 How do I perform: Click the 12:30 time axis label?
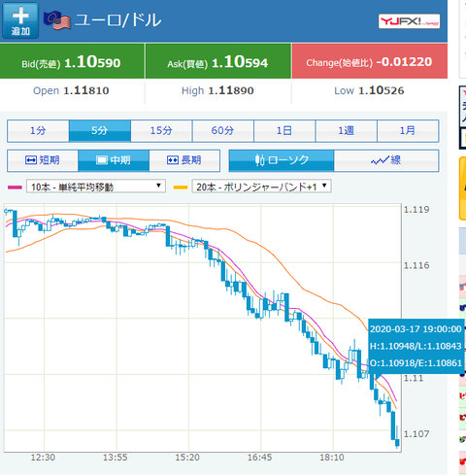pyautogui.click(x=43, y=458)
